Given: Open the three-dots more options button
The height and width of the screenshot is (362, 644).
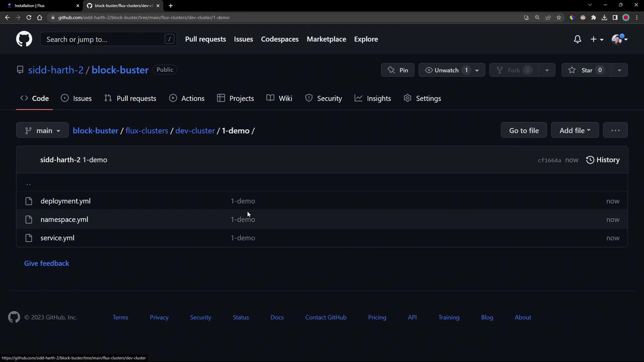Looking at the screenshot, I should tap(615, 131).
